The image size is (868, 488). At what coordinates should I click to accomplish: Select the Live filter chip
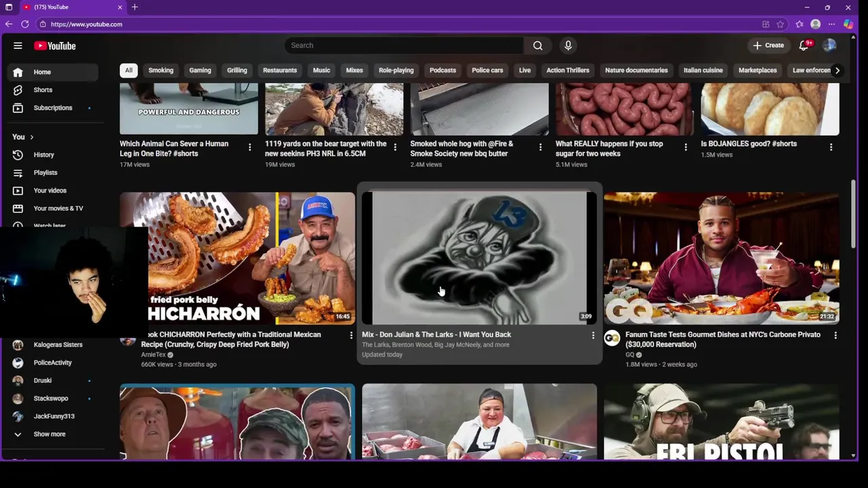[525, 70]
